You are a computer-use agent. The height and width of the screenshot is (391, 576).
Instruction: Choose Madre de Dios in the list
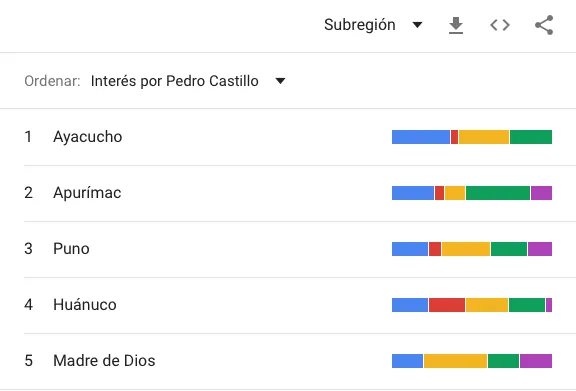[x=104, y=360]
